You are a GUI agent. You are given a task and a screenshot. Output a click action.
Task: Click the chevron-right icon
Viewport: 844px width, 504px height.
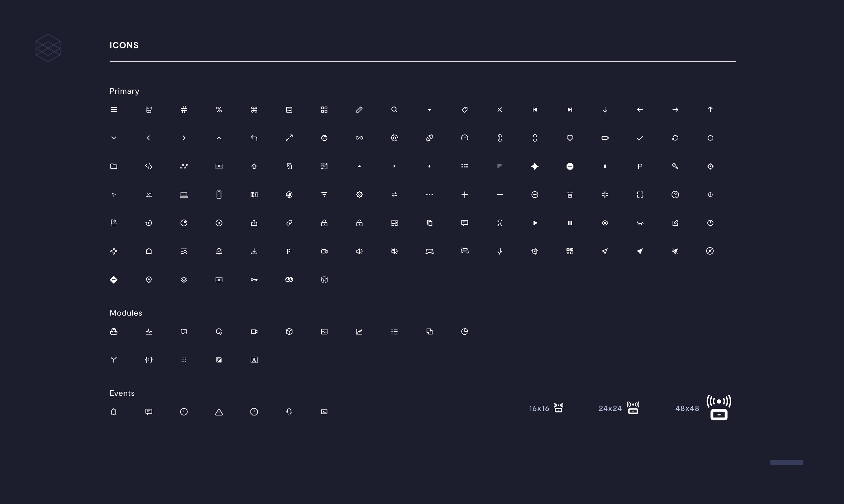tap(184, 138)
